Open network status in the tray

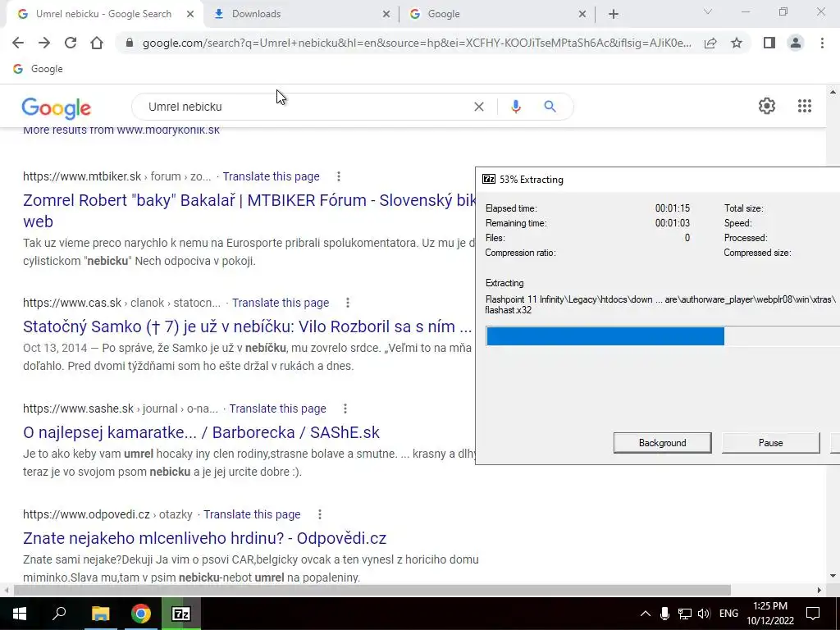point(684,614)
